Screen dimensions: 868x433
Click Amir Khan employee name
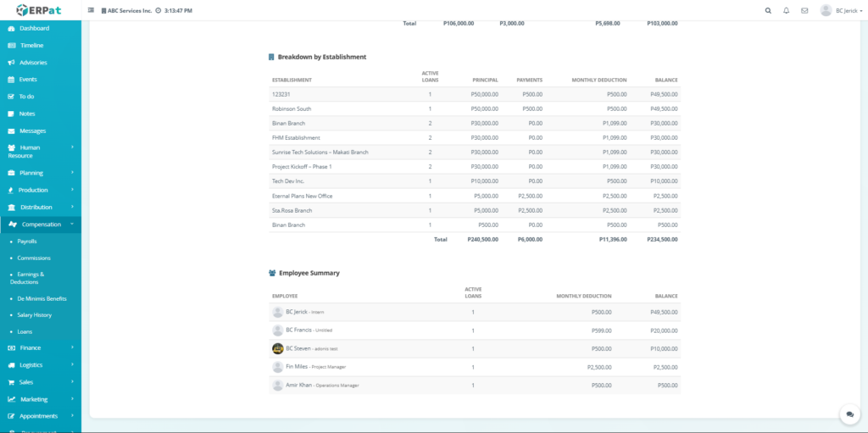coord(299,385)
